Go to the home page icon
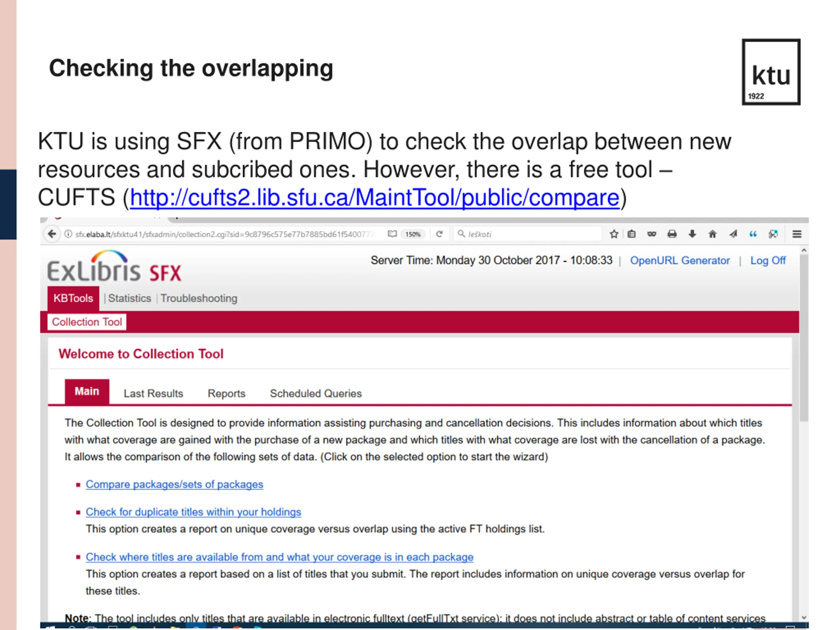840x630 pixels. point(712,234)
